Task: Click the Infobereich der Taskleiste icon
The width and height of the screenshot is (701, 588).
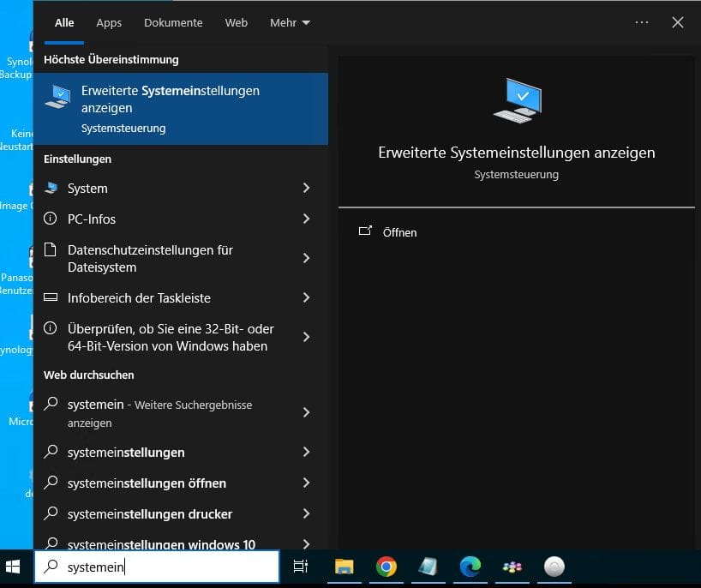Action: tap(51, 297)
